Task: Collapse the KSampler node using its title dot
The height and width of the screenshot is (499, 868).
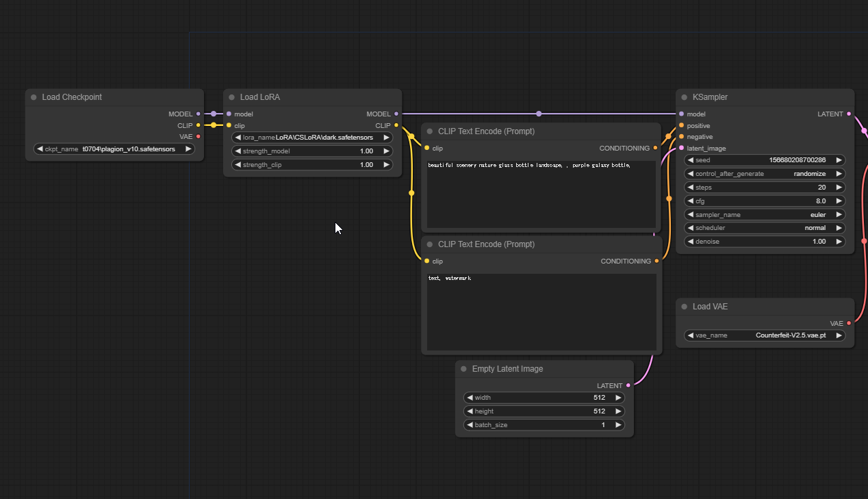Action: [x=684, y=97]
